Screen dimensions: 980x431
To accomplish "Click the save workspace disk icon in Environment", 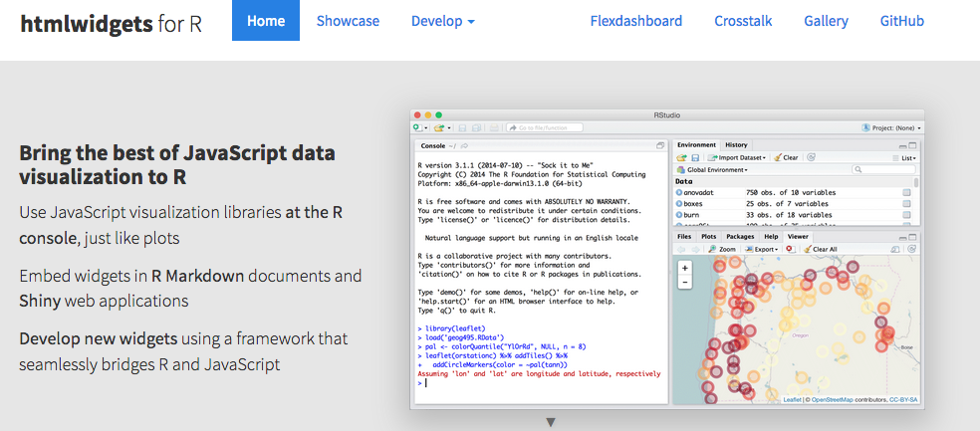I will [695, 157].
